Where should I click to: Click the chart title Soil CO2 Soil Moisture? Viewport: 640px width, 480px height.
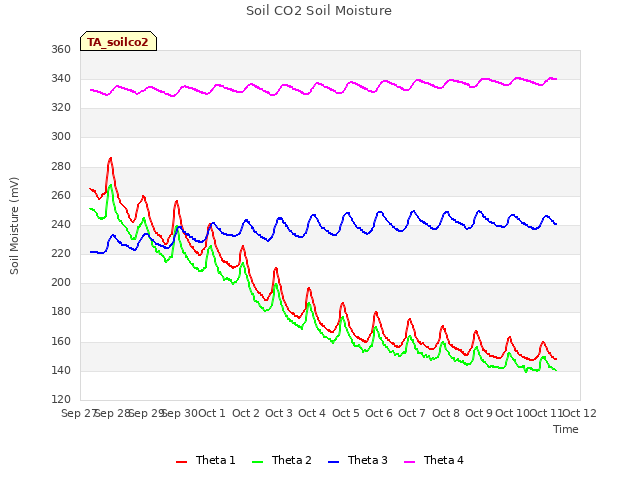click(319, 11)
